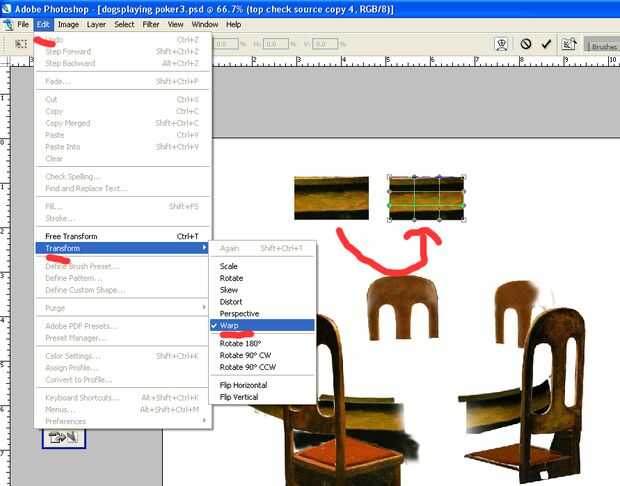
Task: Select Flip Horizontal
Action: click(263, 385)
